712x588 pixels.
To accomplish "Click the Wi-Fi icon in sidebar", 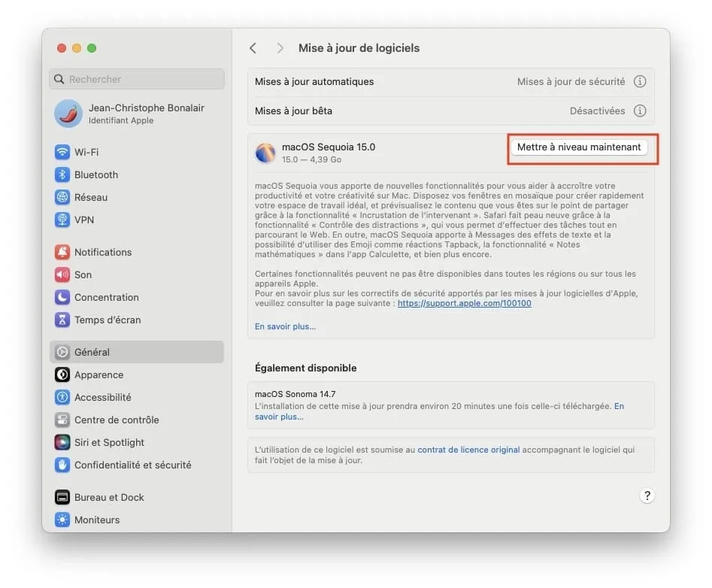I will pos(62,152).
